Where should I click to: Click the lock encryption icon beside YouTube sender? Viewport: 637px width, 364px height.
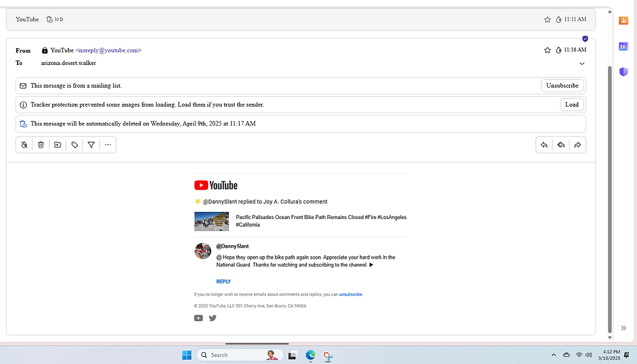pos(45,51)
